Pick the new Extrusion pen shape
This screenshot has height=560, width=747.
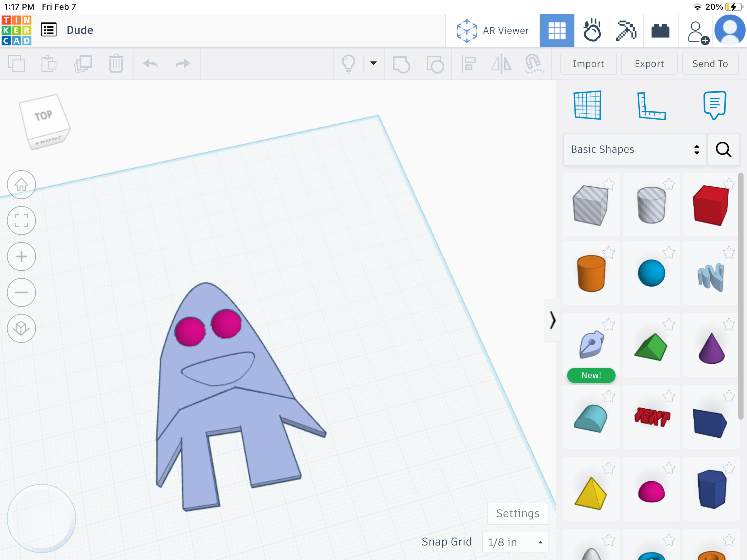(x=591, y=344)
